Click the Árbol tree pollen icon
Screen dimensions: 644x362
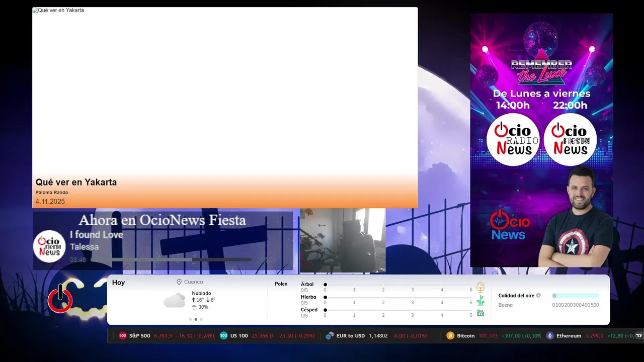(480, 287)
